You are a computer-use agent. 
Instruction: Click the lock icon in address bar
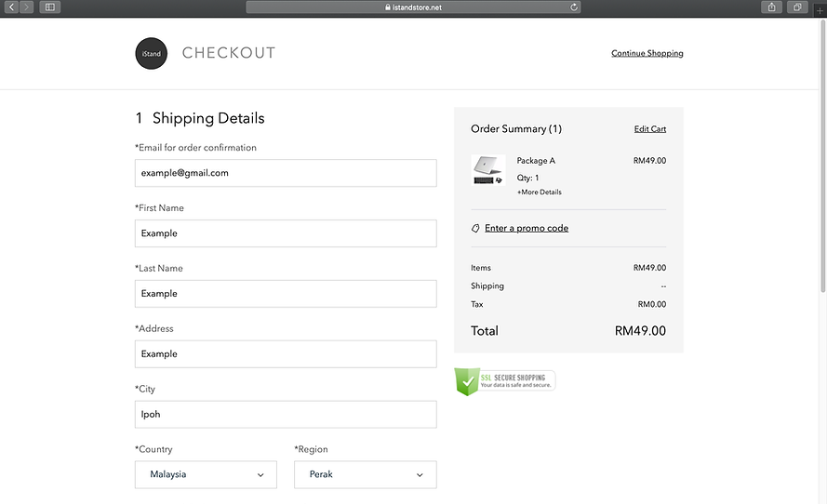388,7
